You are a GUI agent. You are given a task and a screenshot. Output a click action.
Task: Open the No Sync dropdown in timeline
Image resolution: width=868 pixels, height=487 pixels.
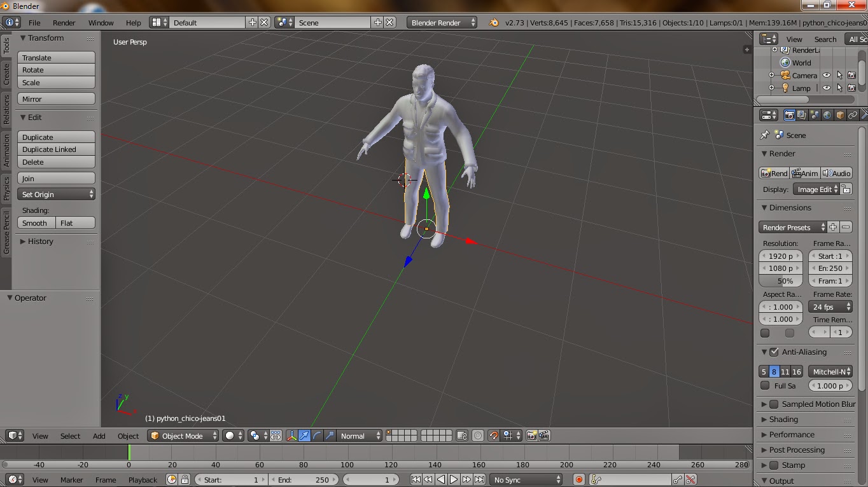[x=525, y=479]
